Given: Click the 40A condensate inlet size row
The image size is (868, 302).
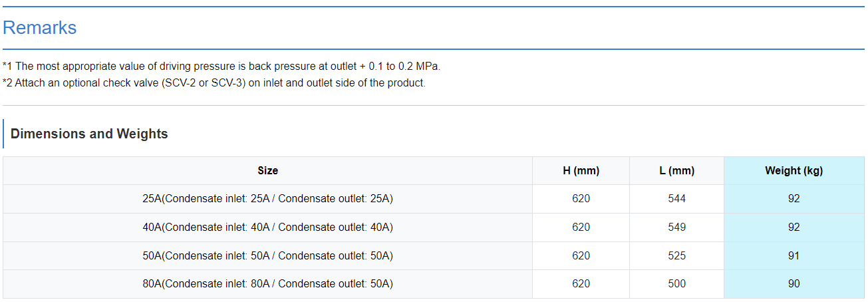Looking at the screenshot, I should pos(267,227).
